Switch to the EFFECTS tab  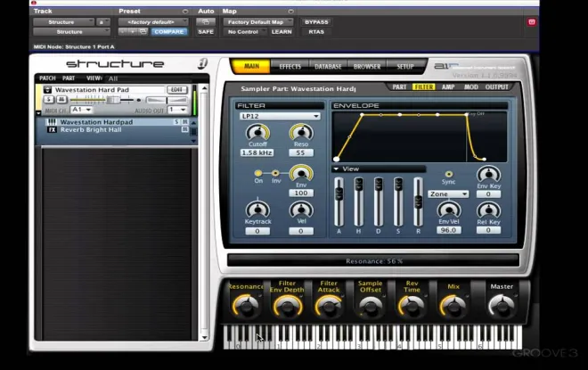click(x=290, y=66)
